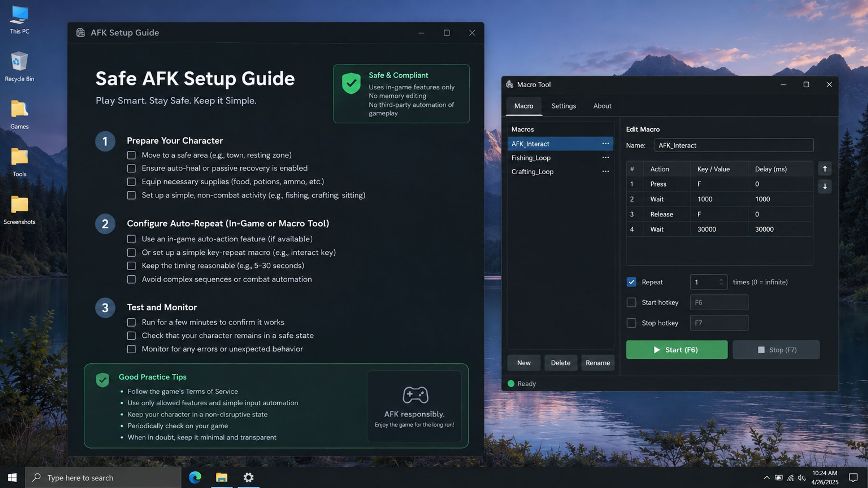The width and height of the screenshot is (868, 488).
Task: Open the Screenshots folder on desktop
Action: click(x=19, y=210)
